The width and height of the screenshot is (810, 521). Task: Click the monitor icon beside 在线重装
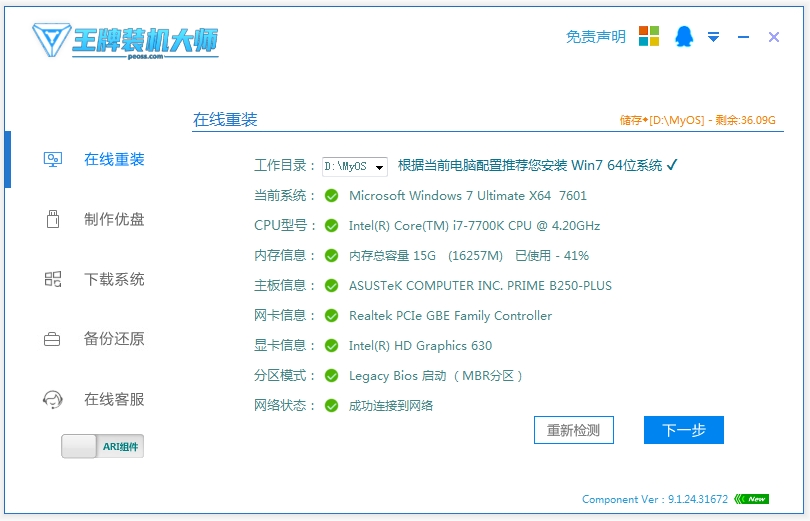click(53, 160)
